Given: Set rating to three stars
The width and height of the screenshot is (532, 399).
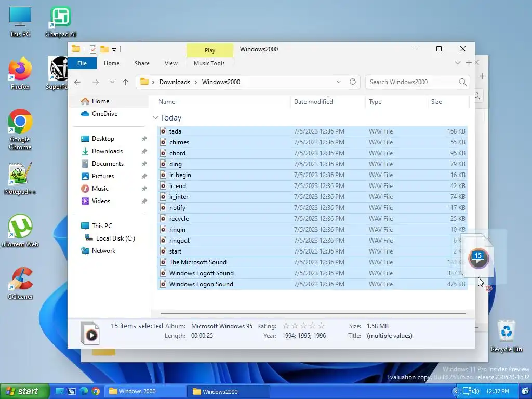Looking at the screenshot, I should coord(303,326).
